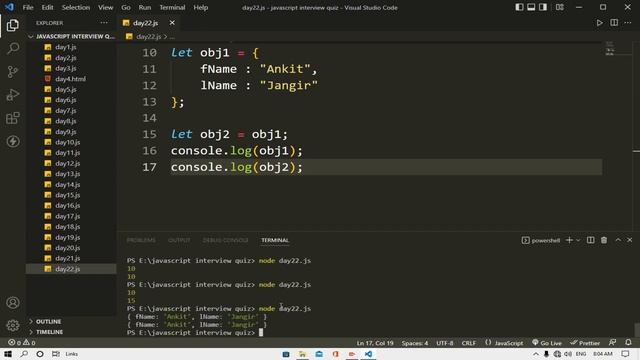Add a new terminal with plus icon
The height and width of the screenshot is (360, 640).
click(x=569, y=240)
